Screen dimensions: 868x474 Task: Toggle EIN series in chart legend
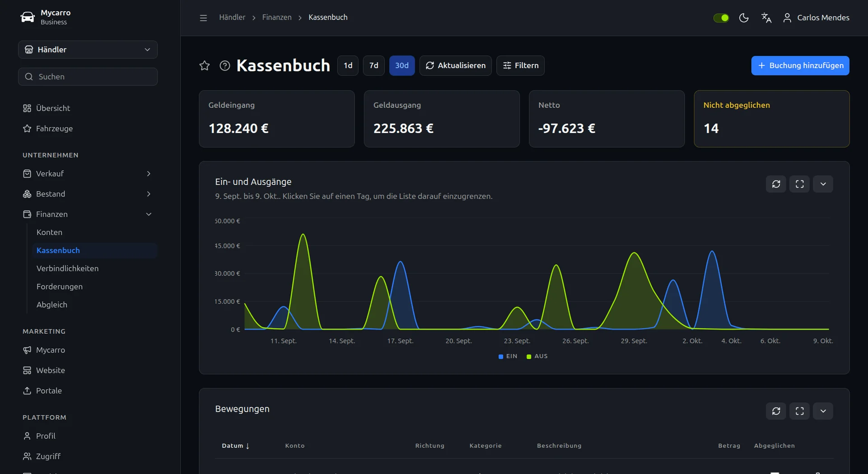pos(508,356)
